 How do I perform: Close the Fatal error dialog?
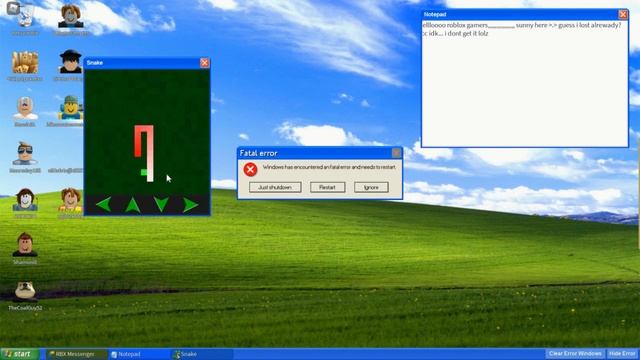(x=396, y=153)
